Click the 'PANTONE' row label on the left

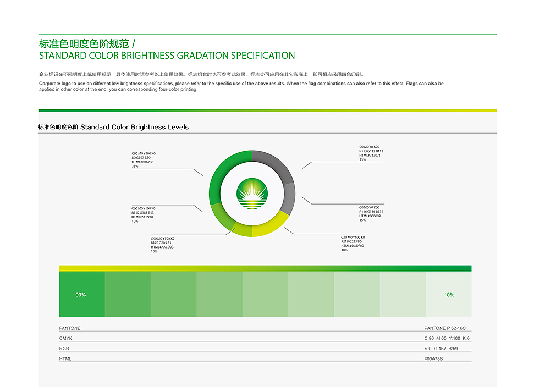[x=70, y=328]
